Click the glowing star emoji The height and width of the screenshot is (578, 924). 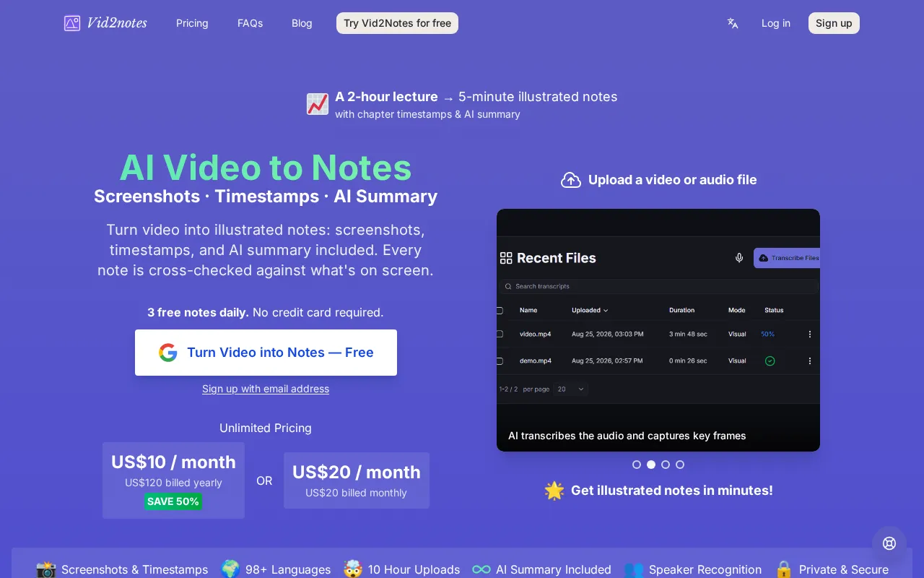pyautogui.click(x=554, y=491)
